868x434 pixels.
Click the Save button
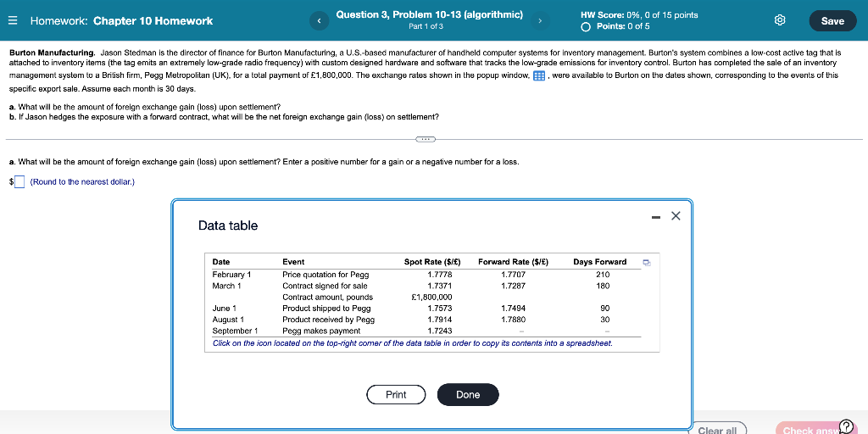832,21
